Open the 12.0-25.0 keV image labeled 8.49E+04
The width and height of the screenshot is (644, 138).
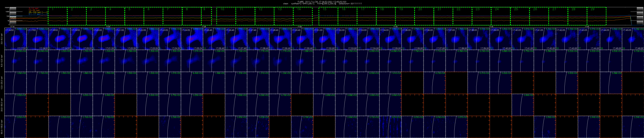pyautogui.click(x=192, y=83)
